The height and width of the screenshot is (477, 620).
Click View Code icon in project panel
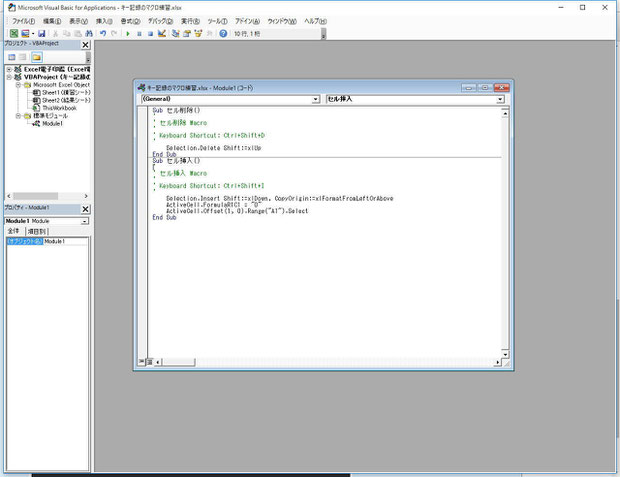coord(12,57)
